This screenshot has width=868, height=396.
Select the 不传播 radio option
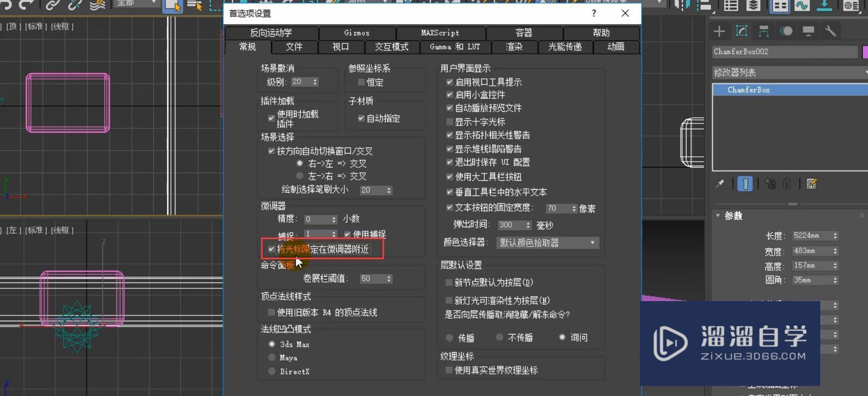(x=499, y=337)
